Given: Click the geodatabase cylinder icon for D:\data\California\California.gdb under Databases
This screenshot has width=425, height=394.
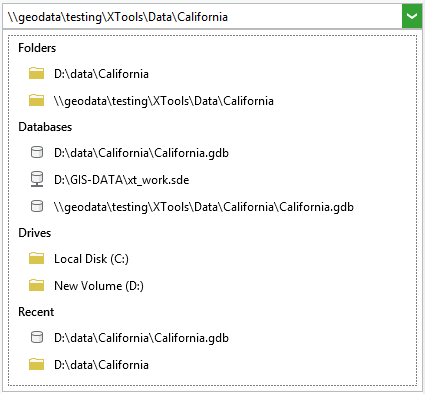Looking at the screenshot, I should click(x=37, y=152).
